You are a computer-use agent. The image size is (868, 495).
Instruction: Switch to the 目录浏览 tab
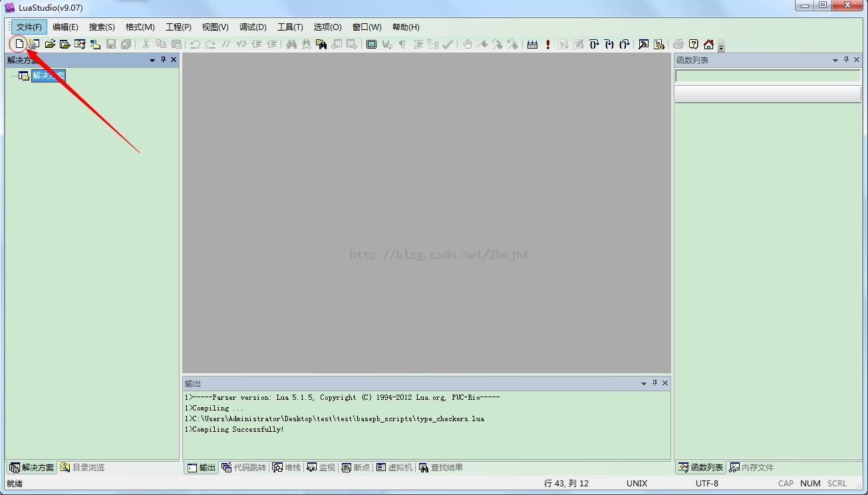click(x=82, y=468)
